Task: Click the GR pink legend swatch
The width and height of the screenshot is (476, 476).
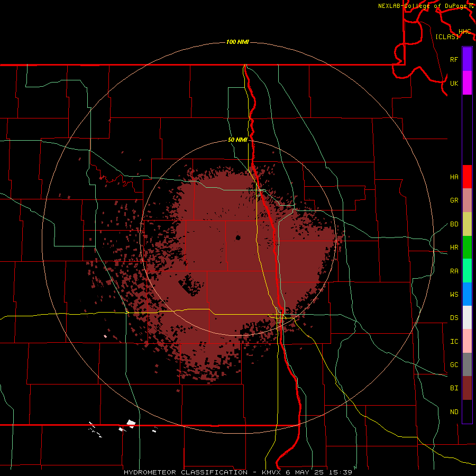Action: coord(467,200)
